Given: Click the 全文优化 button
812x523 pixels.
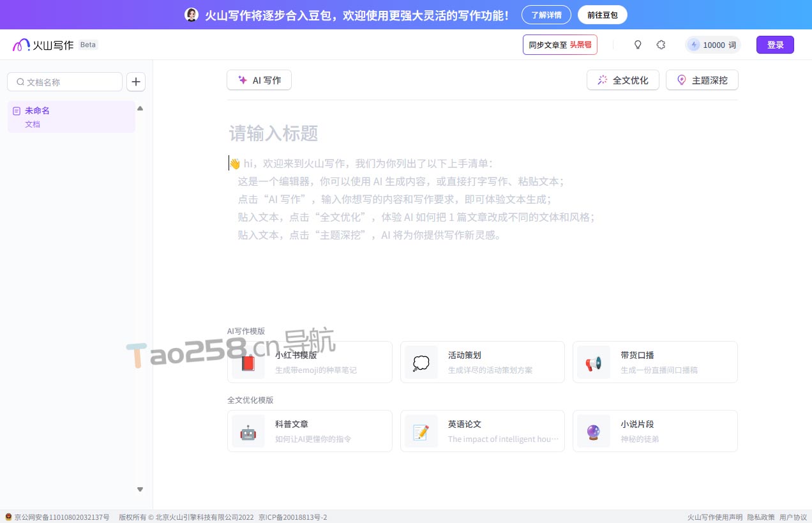Looking at the screenshot, I should (623, 80).
